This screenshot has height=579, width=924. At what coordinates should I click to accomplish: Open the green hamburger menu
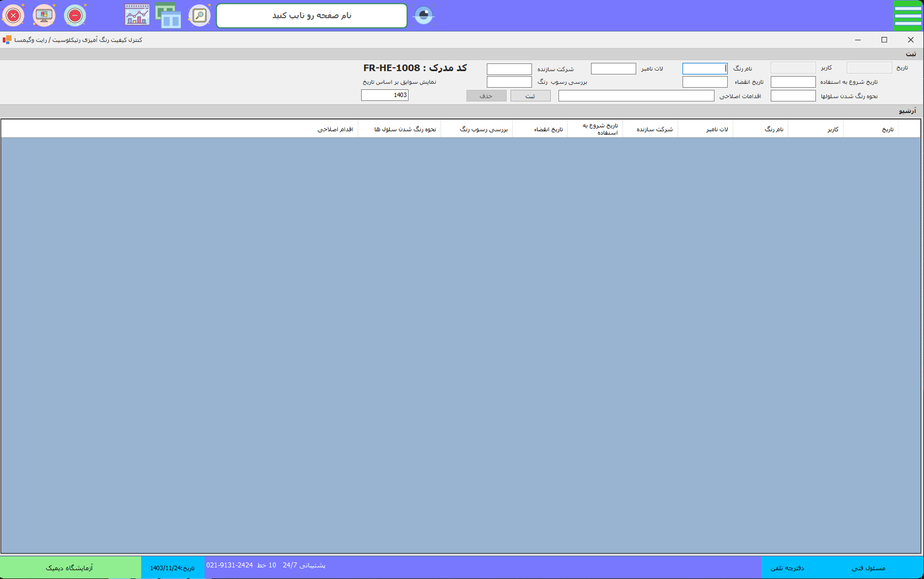tap(907, 15)
